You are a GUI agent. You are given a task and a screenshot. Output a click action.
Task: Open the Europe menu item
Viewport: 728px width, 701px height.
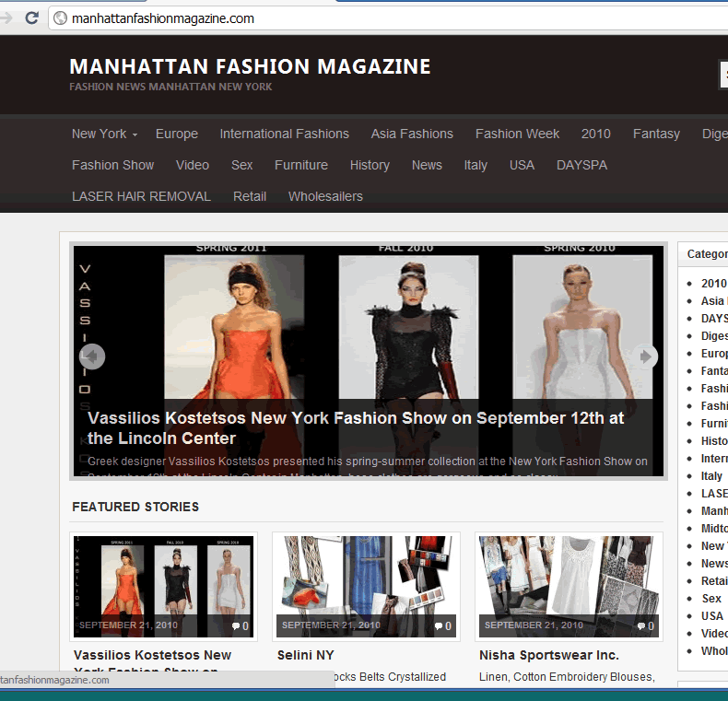tap(177, 134)
